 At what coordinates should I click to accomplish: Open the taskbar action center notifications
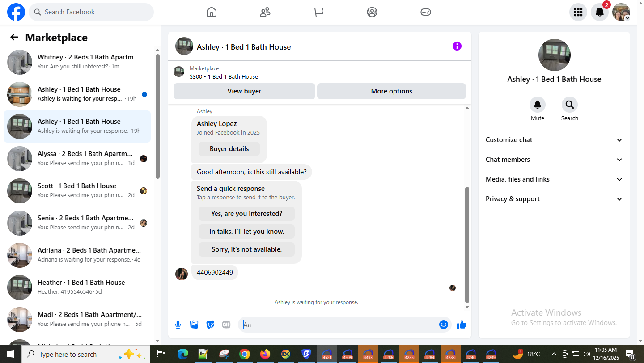(631, 355)
